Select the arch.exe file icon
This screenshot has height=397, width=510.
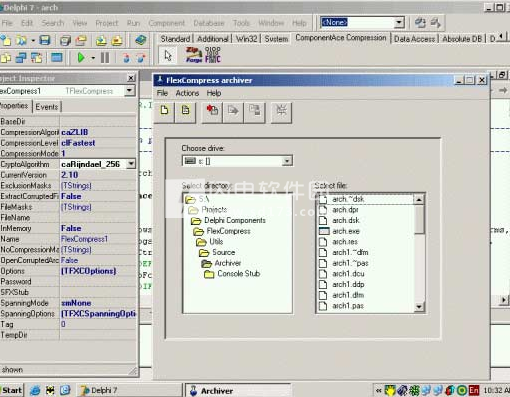pyautogui.click(x=324, y=231)
